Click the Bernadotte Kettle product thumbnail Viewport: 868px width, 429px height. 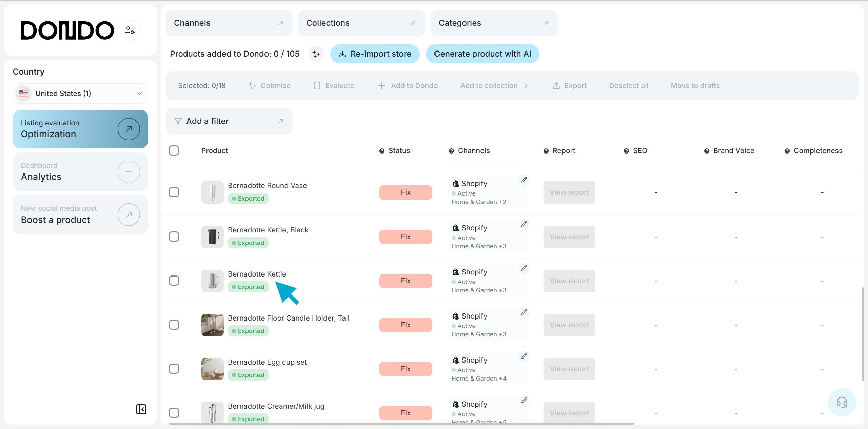(x=212, y=281)
